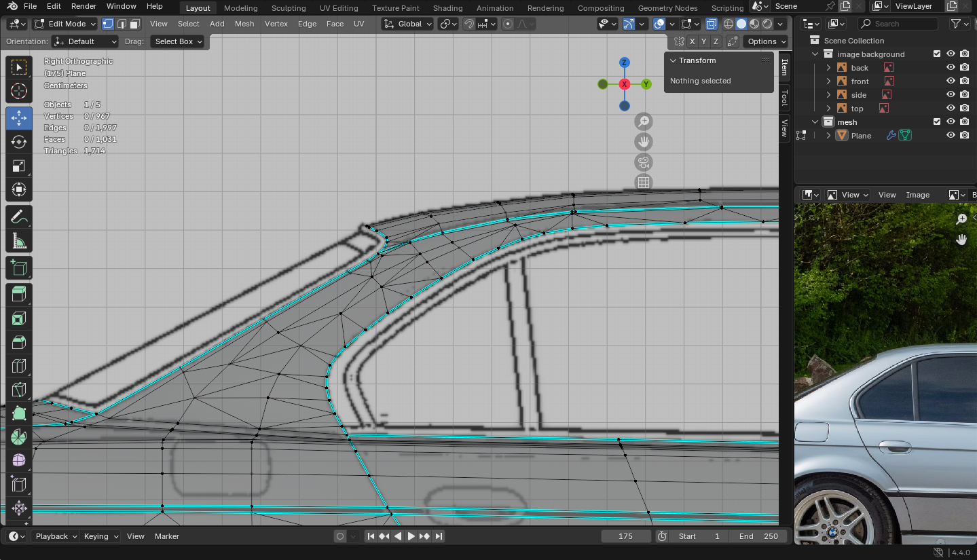This screenshot has width=977, height=560.
Task: Open the Drag Select Box dropdown
Action: tap(178, 41)
